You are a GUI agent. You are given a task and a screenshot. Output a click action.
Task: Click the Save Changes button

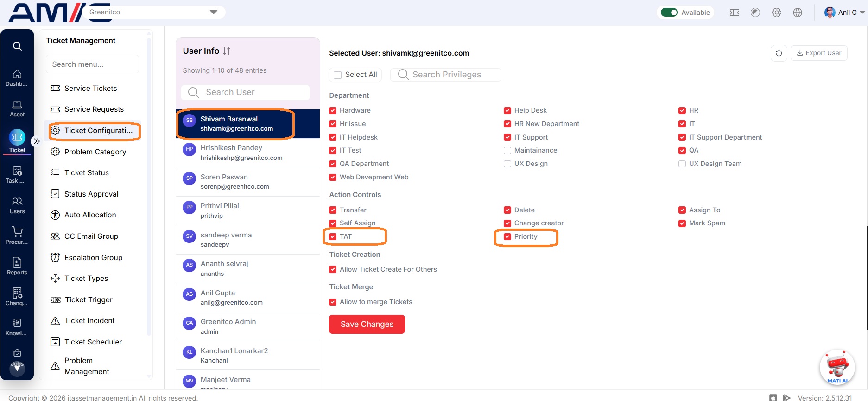click(367, 325)
